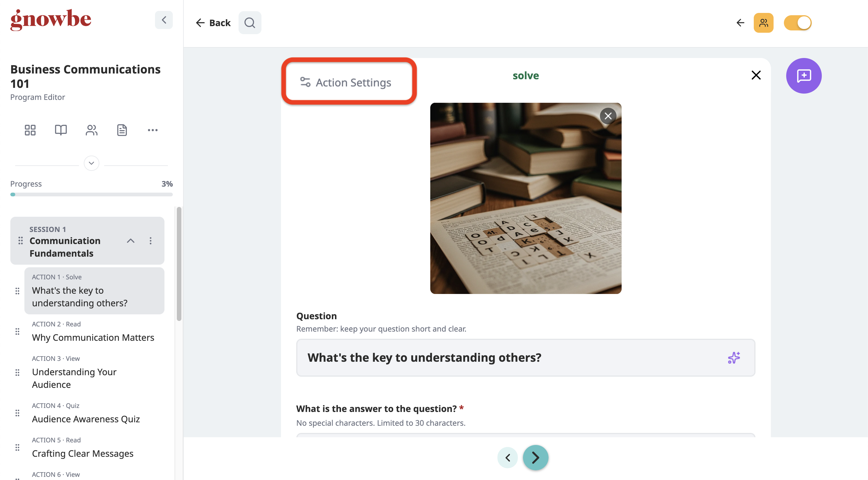Open the three-dot more options icon
Image resolution: width=868 pixels, height=480 pixels.
pyautogui.click(x=153, y=130)
